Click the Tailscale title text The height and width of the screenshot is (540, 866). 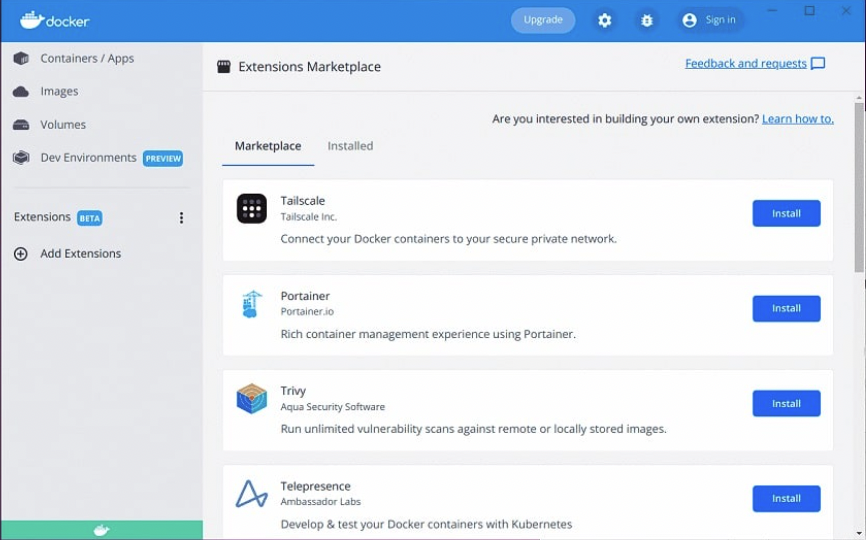[303, 201]
